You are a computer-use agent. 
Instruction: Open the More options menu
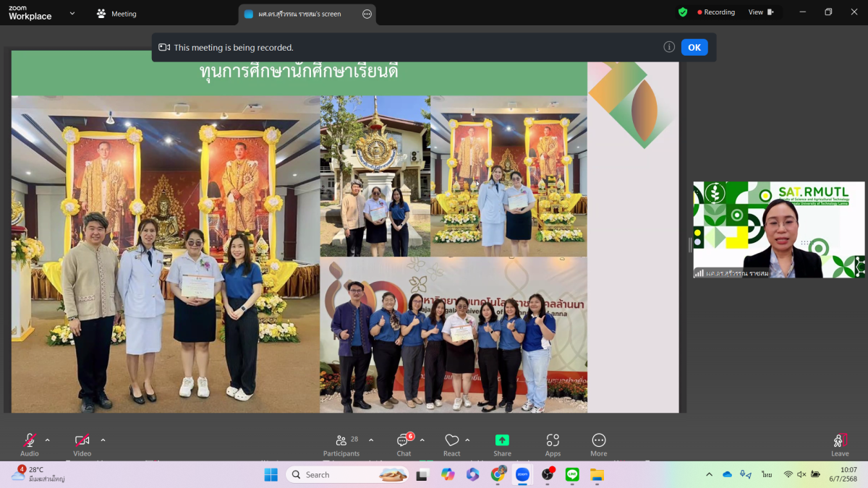tap(598, 445)
